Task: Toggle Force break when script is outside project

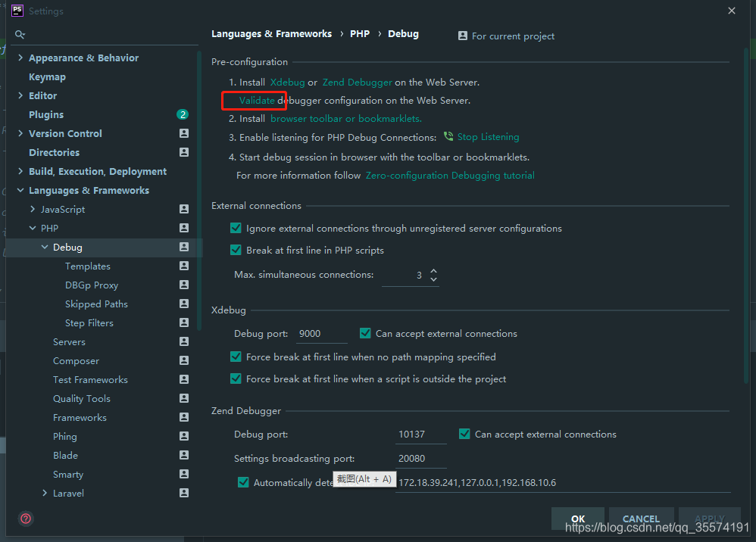Action: tap(236, 378)
